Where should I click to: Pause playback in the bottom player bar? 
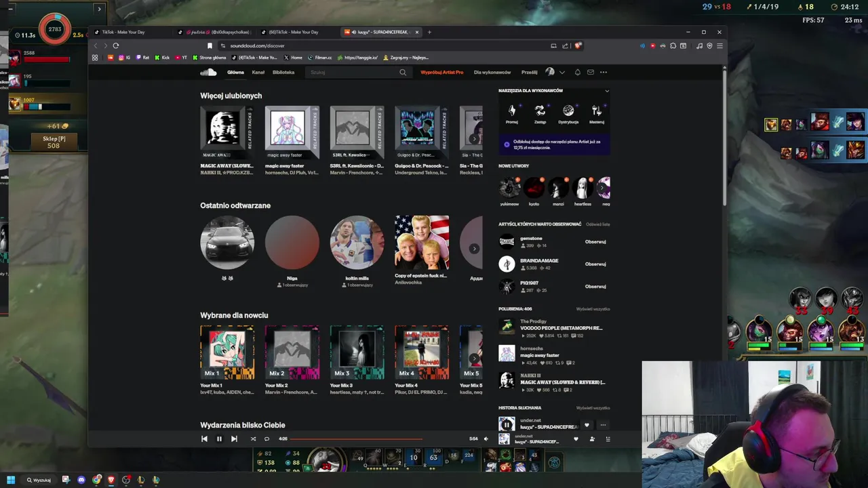pyautogui.click(x=219, y=439)
